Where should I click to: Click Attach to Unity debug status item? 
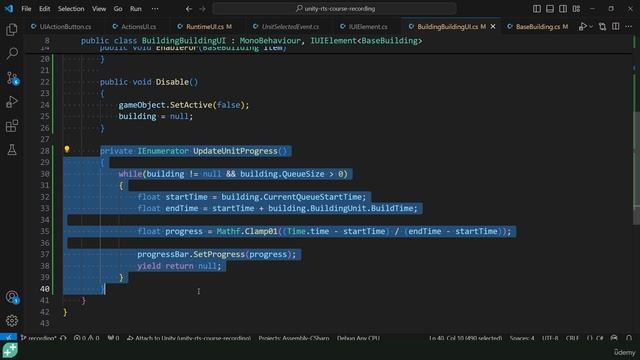coord(189,338)
